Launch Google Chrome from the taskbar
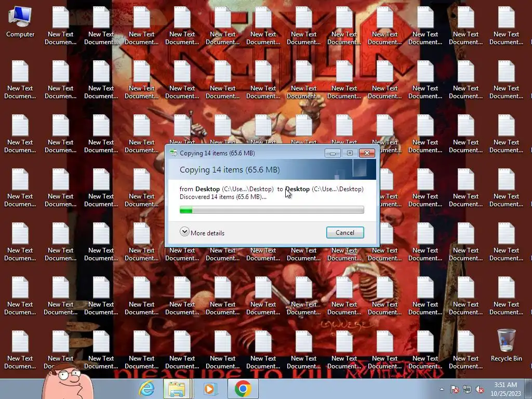 243,389
